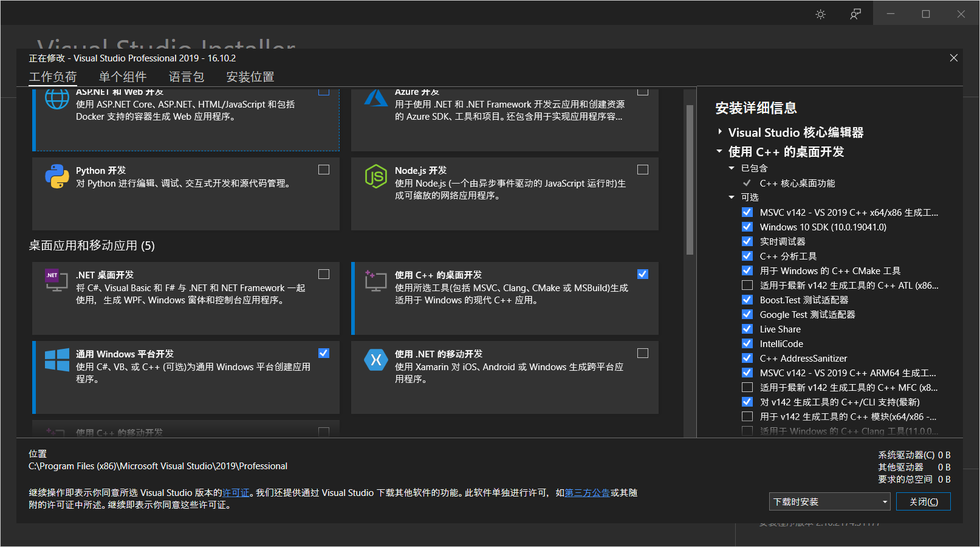Click the 使用 C++ 的桌面开发 icon
Image resolution: width=980 pixels, height=547 pixels.
376,281
